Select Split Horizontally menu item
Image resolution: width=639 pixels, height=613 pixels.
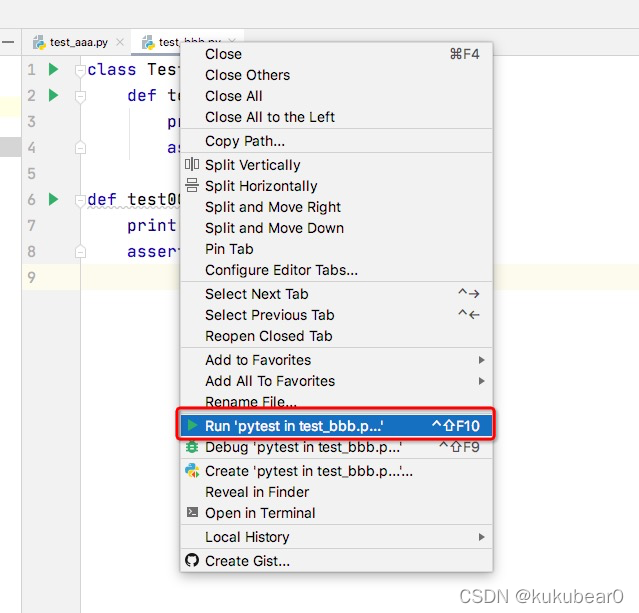[x=336, y=186]
